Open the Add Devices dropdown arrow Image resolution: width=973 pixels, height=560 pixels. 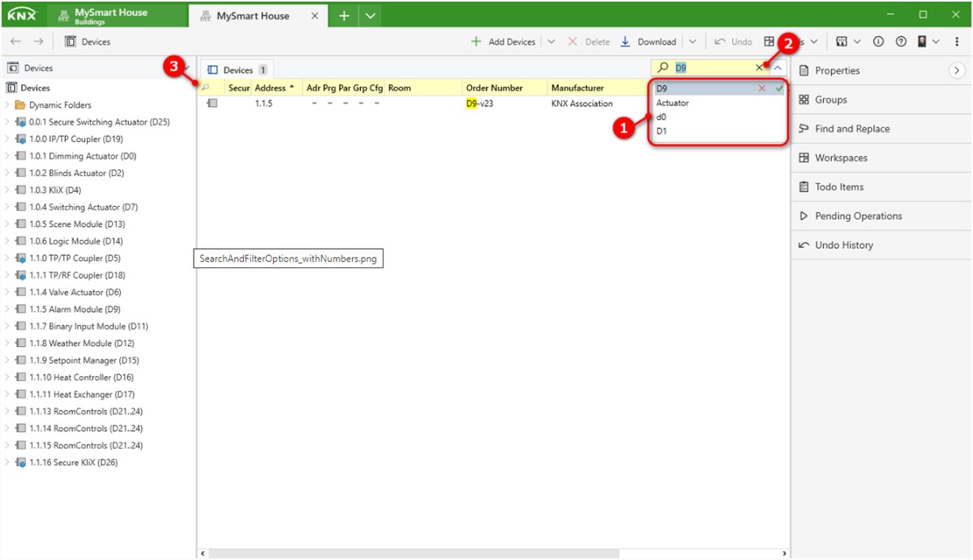551,41
